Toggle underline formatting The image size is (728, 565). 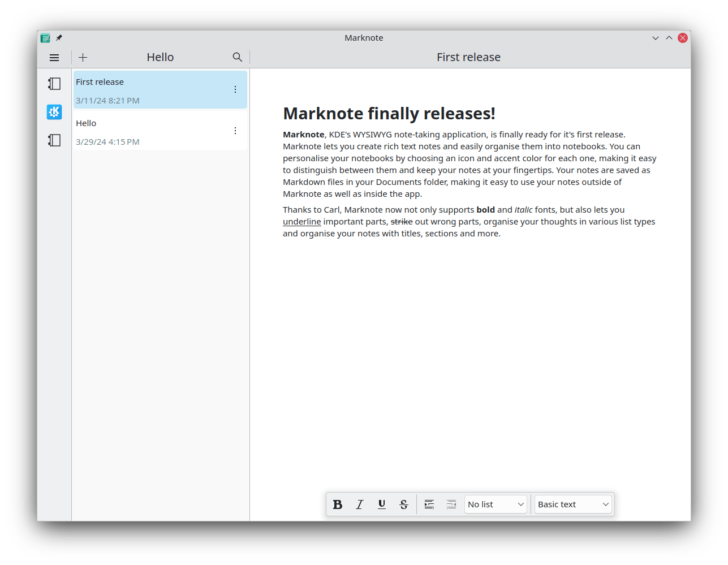[382, 504]
